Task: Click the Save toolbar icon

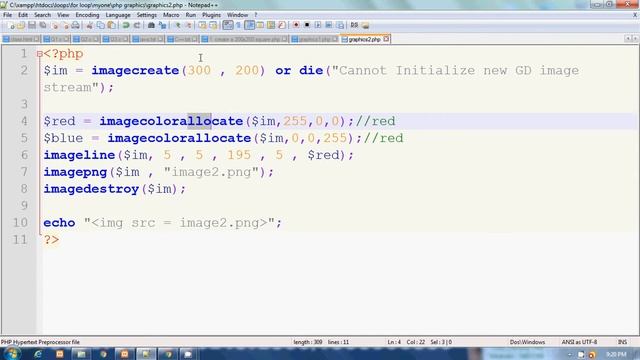Action: click(32, 25)
